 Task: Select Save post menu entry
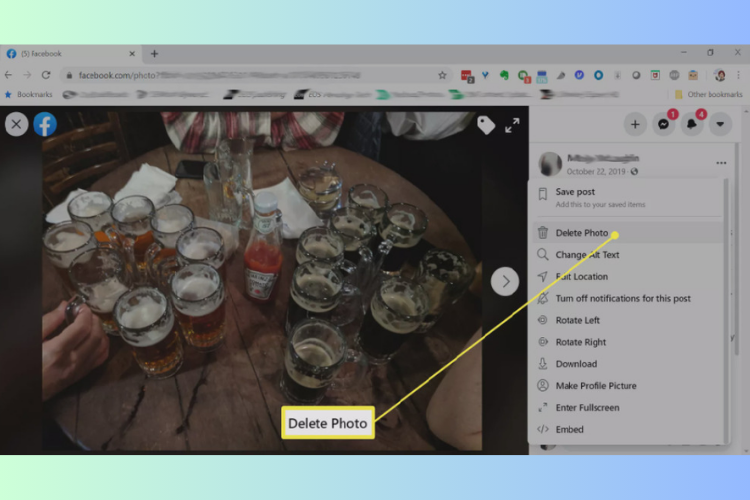point(627,197)
